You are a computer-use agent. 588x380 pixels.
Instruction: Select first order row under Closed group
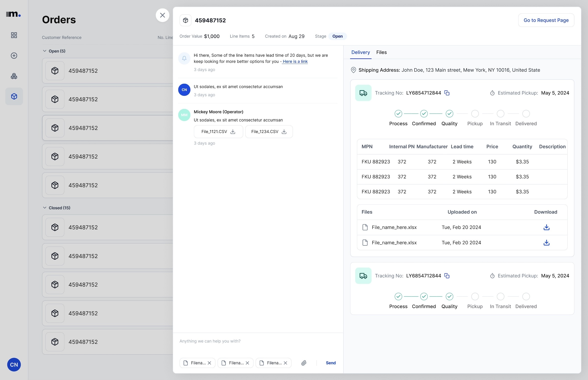point(108,227)
